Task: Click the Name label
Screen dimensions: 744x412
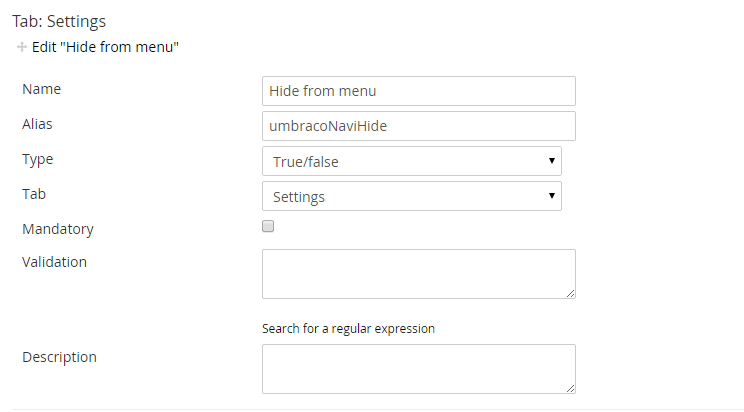Action: pos(42,89)
